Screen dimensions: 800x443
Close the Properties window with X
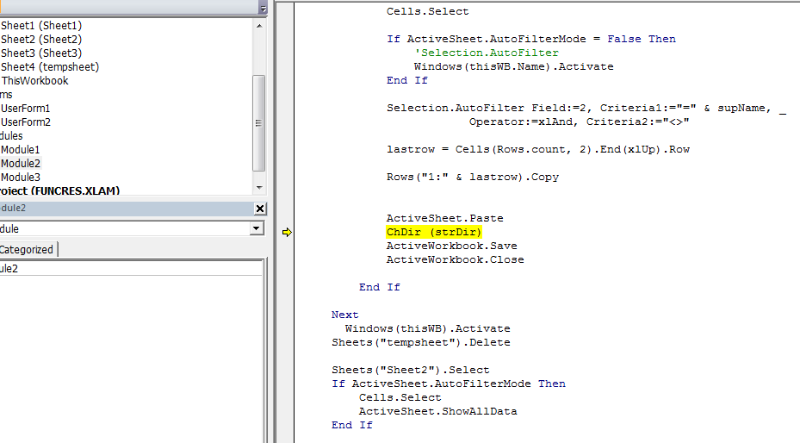click(260, 208)
